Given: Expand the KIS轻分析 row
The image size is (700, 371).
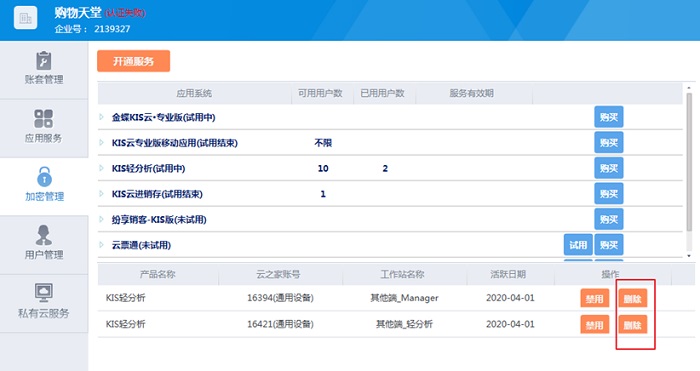Looking at the screenshot, I should pos(101,168).
